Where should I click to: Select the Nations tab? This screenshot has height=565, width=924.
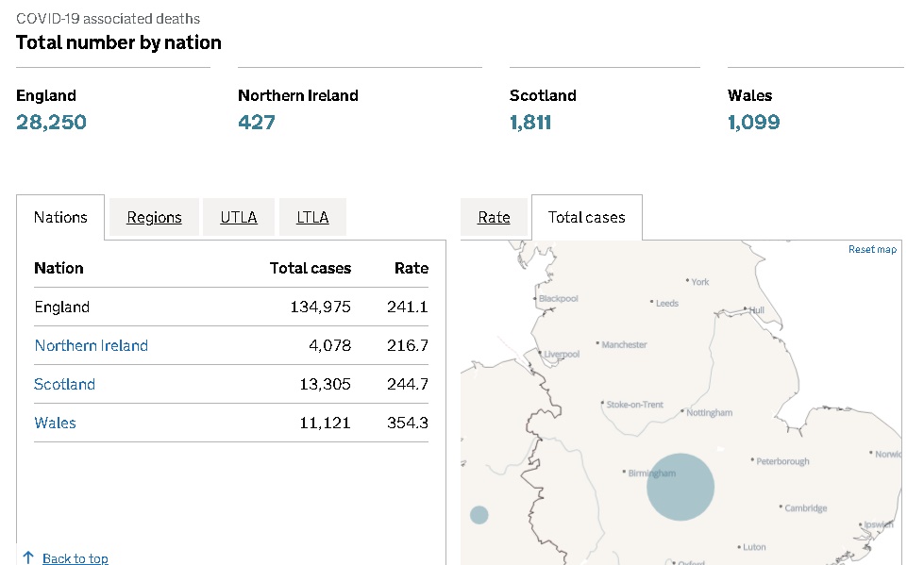point(60,217)
